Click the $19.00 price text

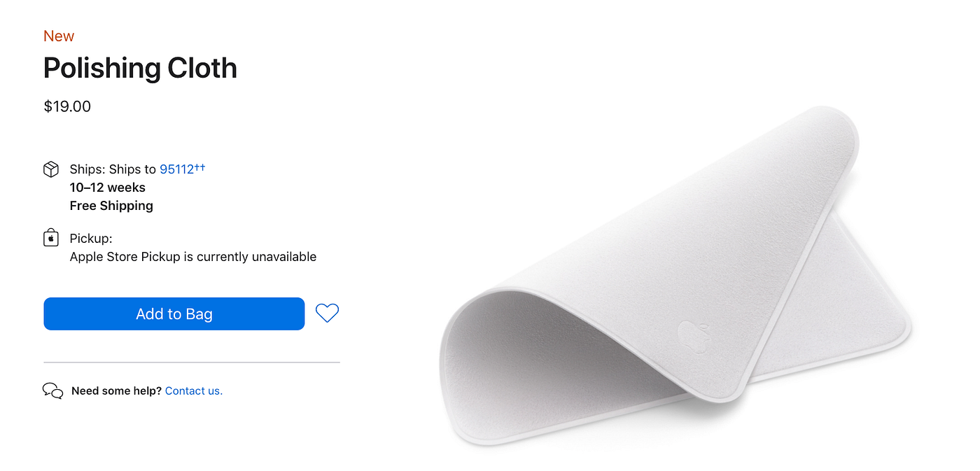67,106
